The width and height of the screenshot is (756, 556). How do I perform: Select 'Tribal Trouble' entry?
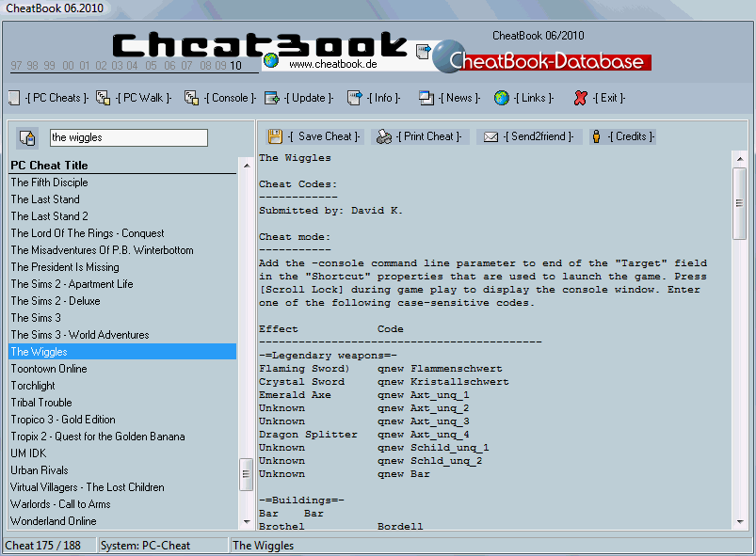coord(41,403)
